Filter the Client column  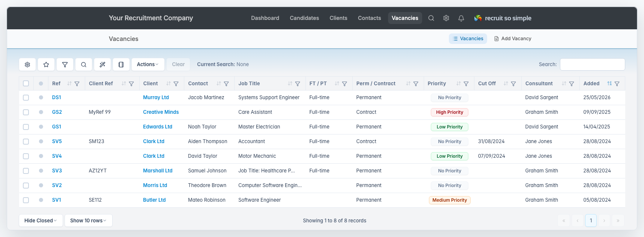[x=176, y=84]
